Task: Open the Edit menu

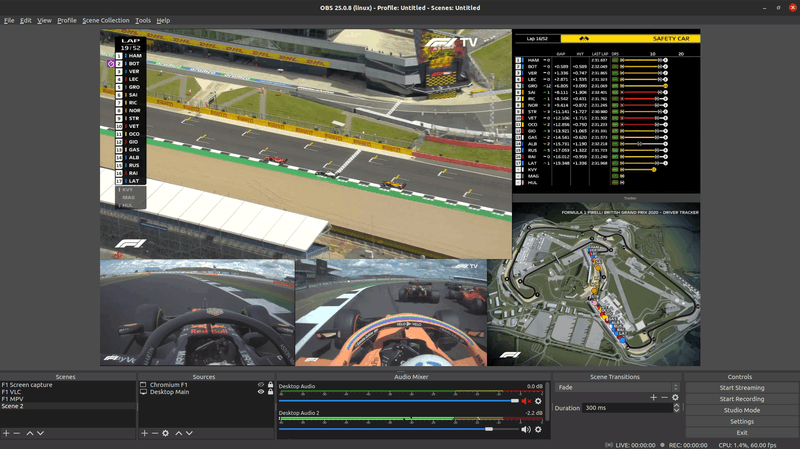Action: point(26,20)
